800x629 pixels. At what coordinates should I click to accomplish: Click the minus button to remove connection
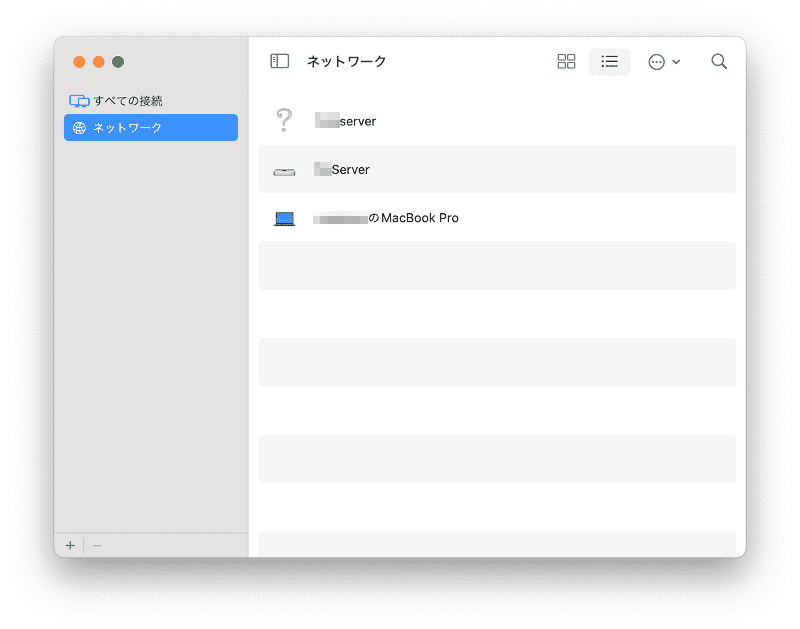click(97, 545)
